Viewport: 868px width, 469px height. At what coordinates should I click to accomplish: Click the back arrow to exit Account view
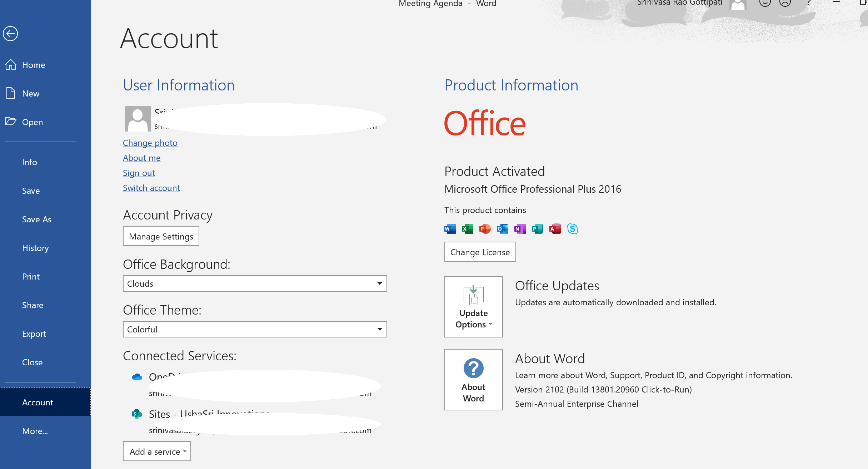pyautogui.click(x=10, y=33)
